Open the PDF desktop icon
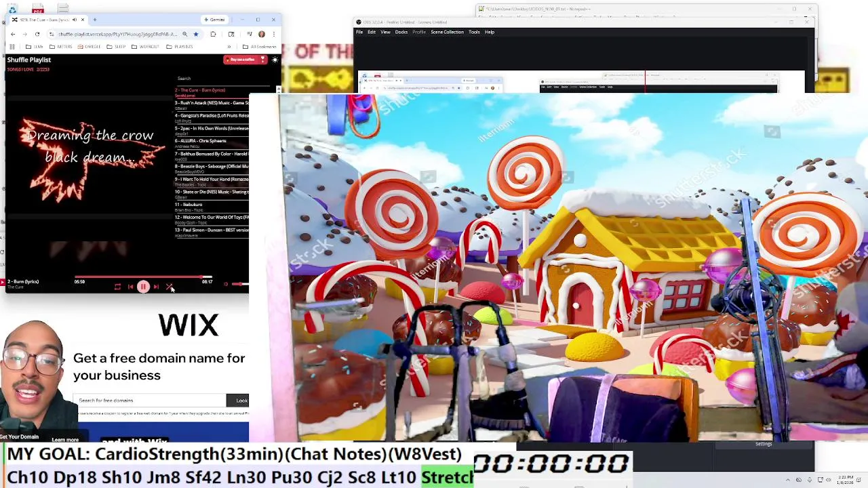 click(x=38, y=9)
